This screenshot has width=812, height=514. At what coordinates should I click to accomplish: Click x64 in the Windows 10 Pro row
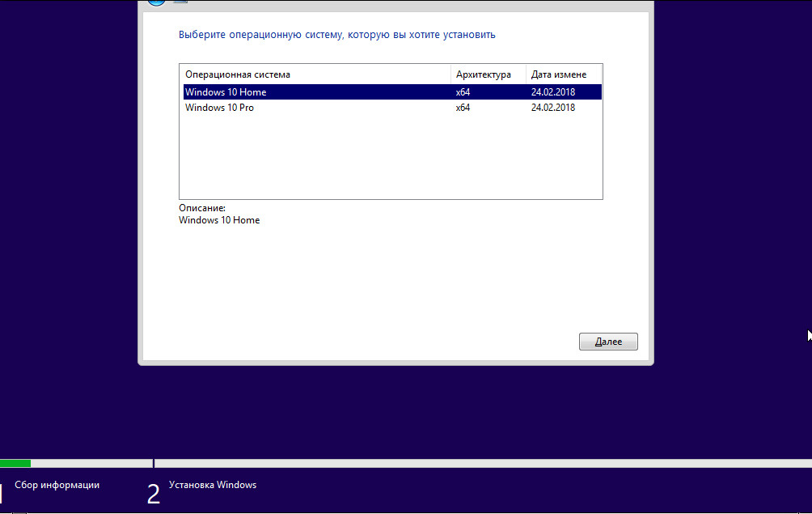pyautogui.click(x=463, y=108)
